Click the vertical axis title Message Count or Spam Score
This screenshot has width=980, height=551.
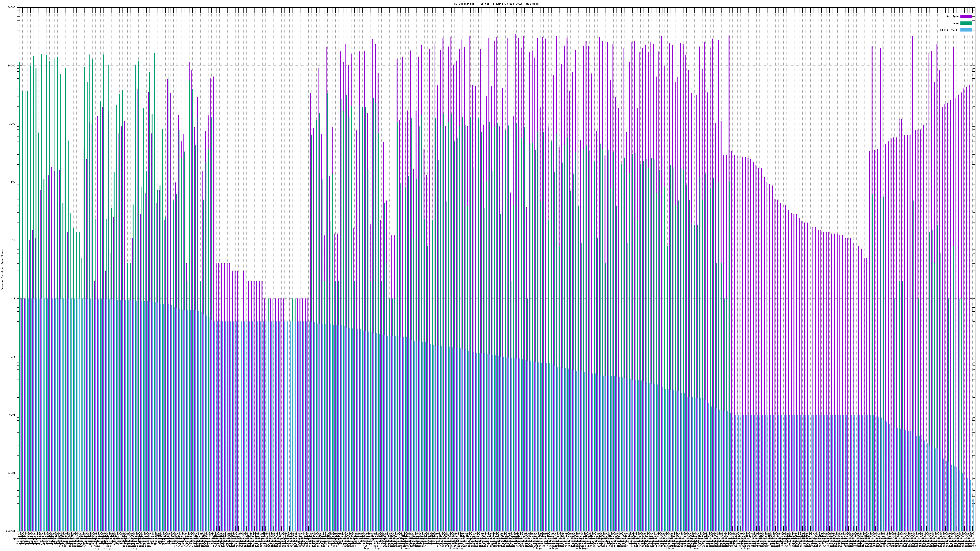[x=2, y=269]
